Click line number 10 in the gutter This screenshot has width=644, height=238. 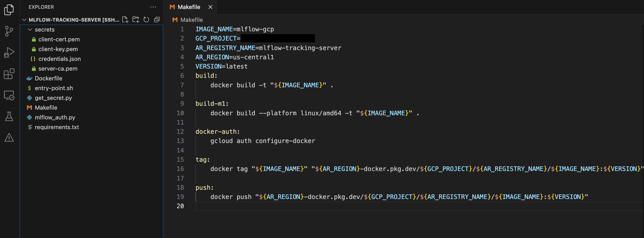[180, 113]
